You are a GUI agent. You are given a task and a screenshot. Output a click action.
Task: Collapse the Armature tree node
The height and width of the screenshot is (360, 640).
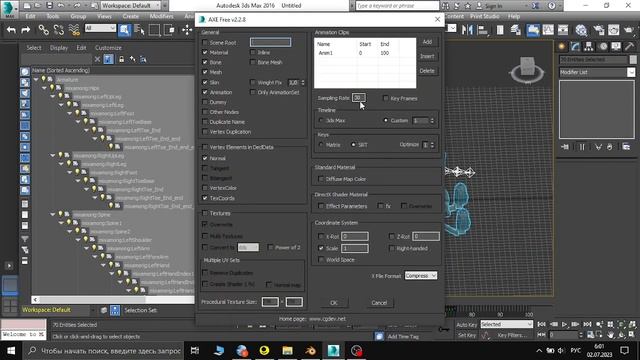click(36, 79)
